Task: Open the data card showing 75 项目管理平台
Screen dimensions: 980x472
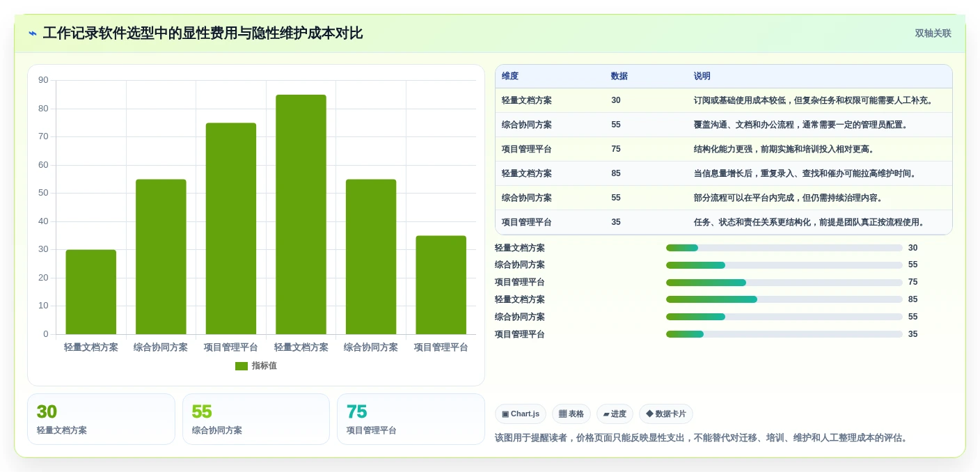Action: click(x=411, y=419)
